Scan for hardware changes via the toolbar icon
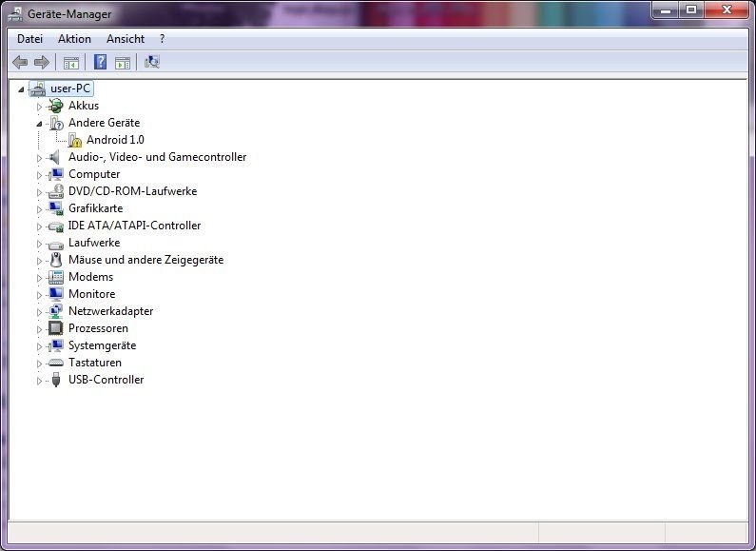This screenshot has width=756, height=551. point(152,62)
